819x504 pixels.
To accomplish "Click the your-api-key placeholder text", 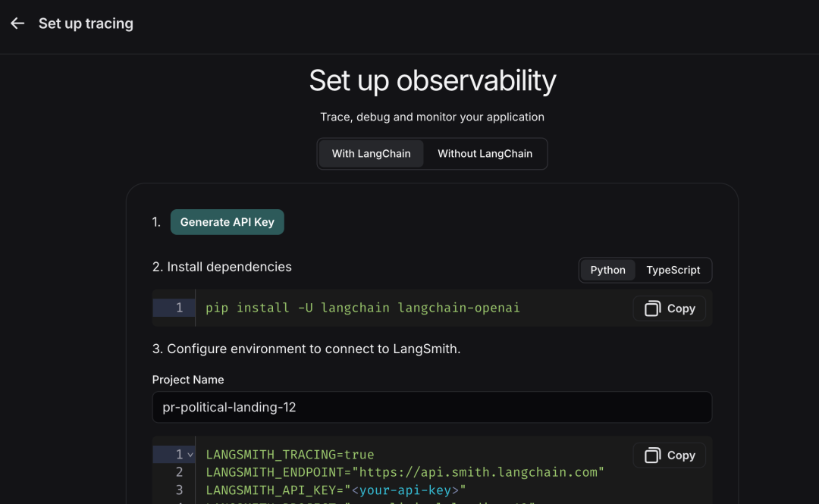I will coord(406,490).
